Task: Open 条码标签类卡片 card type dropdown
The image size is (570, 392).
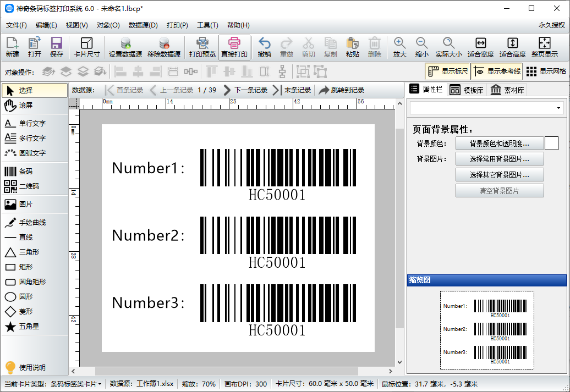Action: (75, 384)
